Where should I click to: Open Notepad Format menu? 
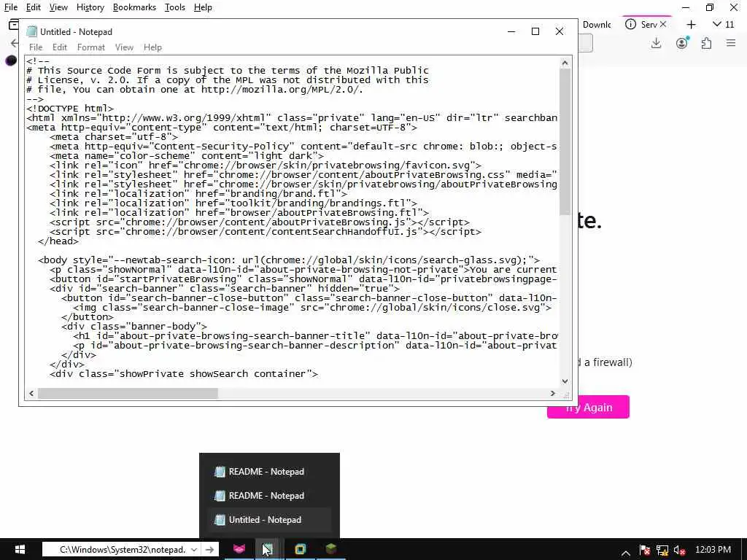point(90,47)
